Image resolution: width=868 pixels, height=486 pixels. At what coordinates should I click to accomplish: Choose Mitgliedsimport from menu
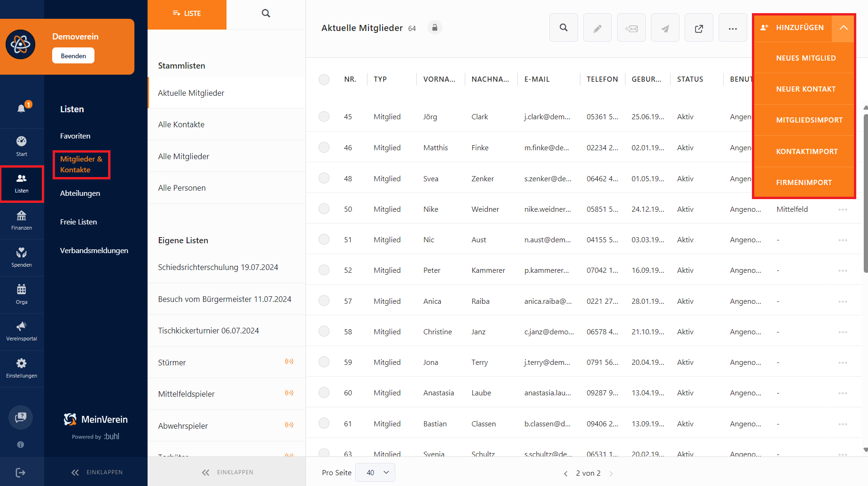tap(804, 120)
